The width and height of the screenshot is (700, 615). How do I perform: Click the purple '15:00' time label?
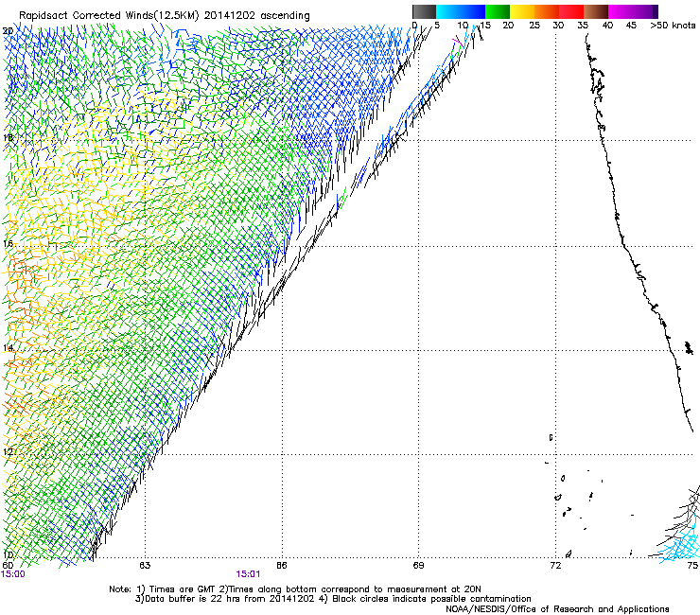point(13,574)
